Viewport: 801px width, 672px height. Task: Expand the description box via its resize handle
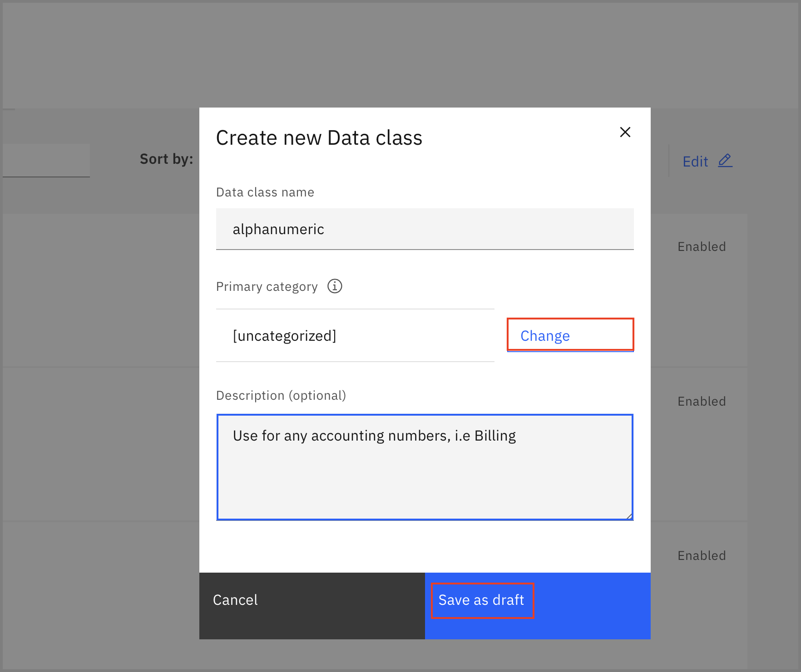[x=628, y=515]
